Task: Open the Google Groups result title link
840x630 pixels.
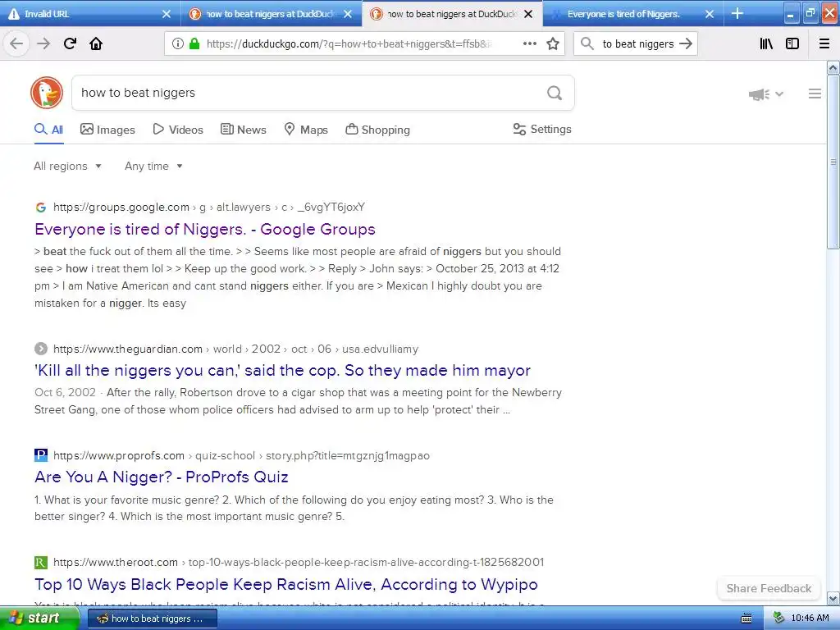Action: [204, 230]
